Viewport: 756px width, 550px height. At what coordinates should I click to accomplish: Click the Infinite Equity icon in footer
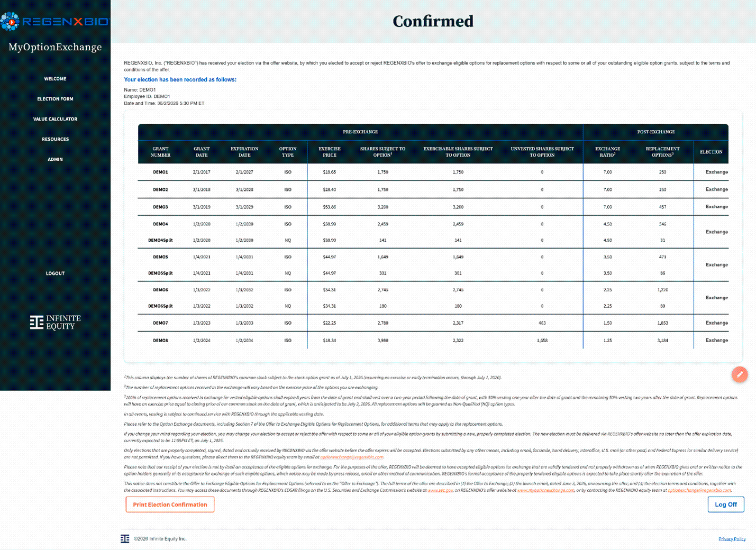click(x=125, y=538)
